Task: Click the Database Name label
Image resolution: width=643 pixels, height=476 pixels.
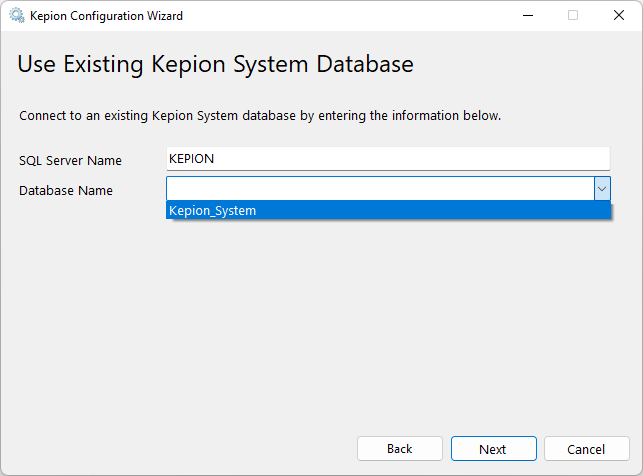Action: point(66,191)
